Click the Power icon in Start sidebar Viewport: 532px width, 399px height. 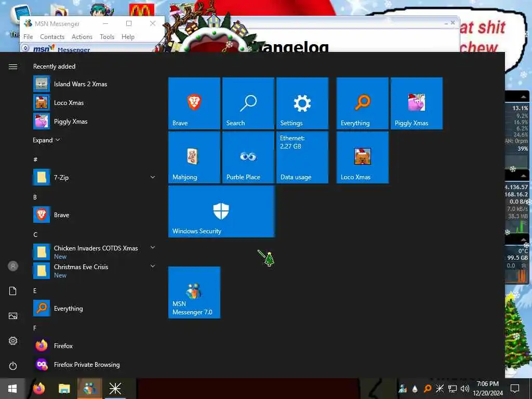[x=13, y=366]
